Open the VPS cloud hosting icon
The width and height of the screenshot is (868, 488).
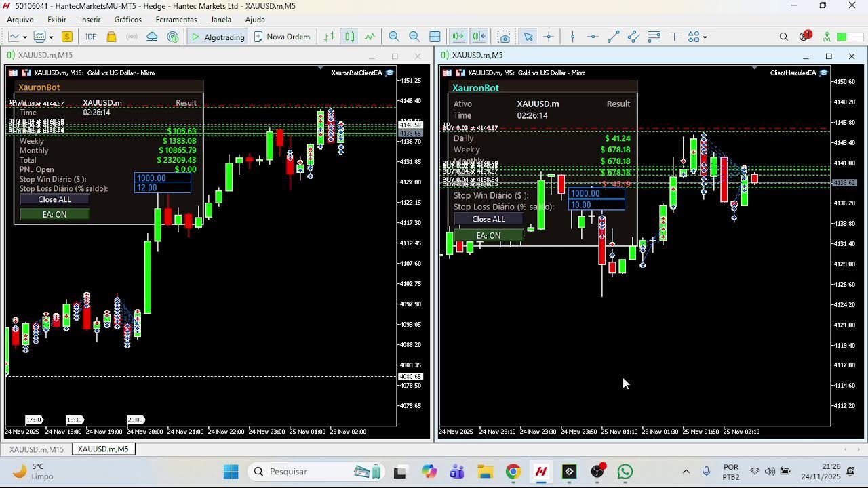[x=153, y=37]
